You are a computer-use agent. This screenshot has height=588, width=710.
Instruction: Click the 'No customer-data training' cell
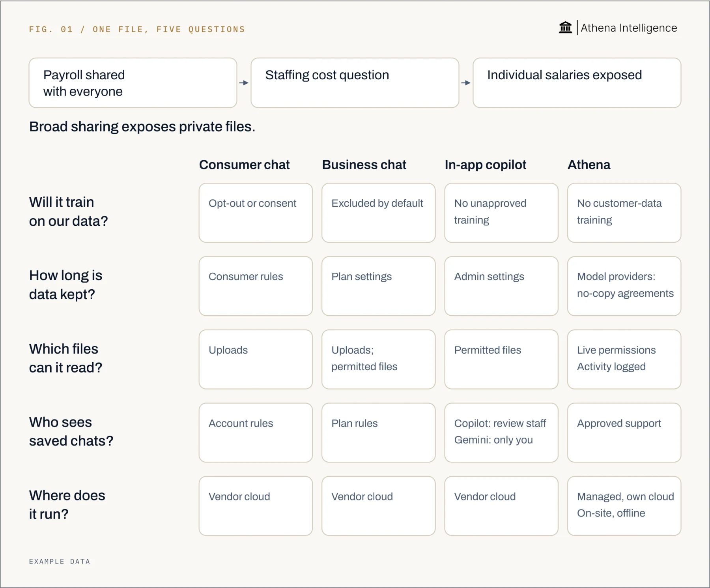click(x=624, y=213)
